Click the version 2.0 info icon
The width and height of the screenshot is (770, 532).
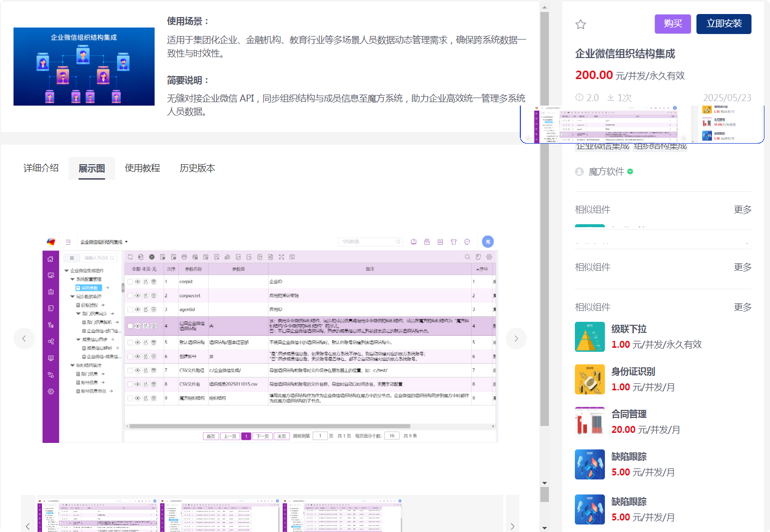click(x=579, y=98)
